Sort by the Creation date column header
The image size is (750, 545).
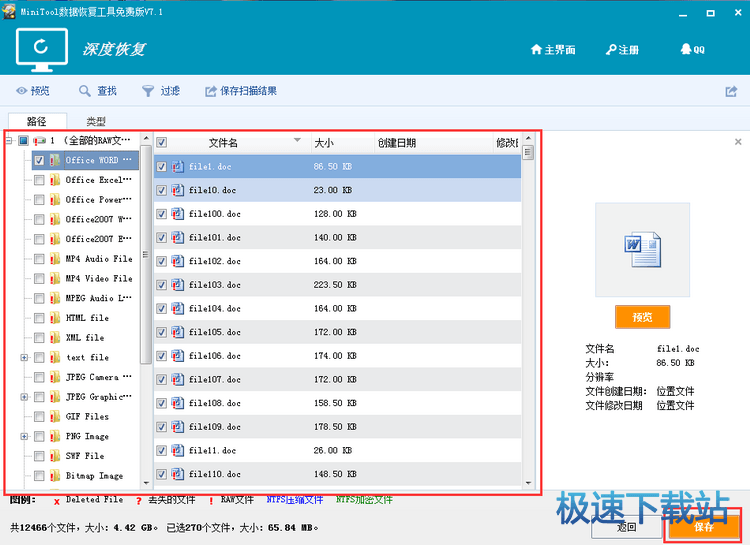[x=433, y=143]
